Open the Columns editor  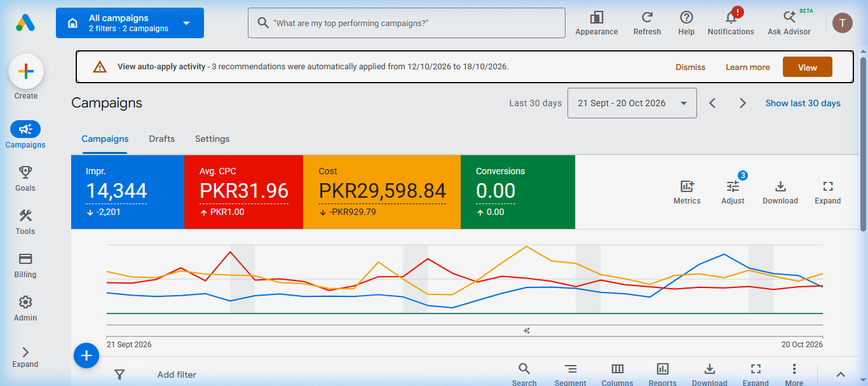pyautogui.click(x=618, y=375)
